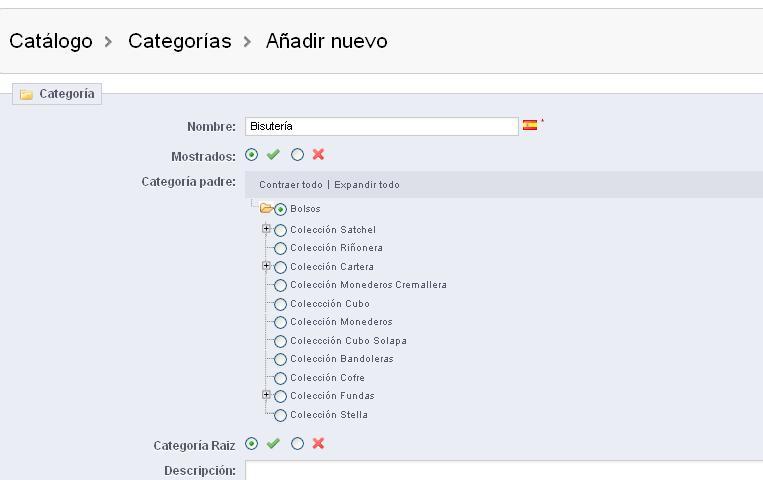Select the Categoría Raíz 'no' radio button

tap(297, 444)
